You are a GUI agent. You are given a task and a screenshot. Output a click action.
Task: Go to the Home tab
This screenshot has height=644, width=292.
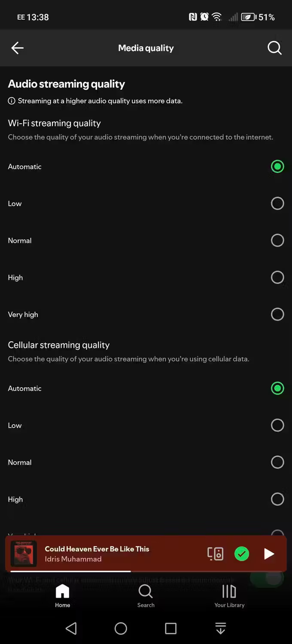coord(62,596)
